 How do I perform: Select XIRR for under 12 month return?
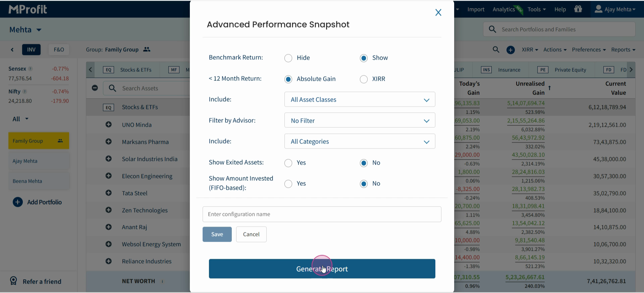tap(364, 79)
